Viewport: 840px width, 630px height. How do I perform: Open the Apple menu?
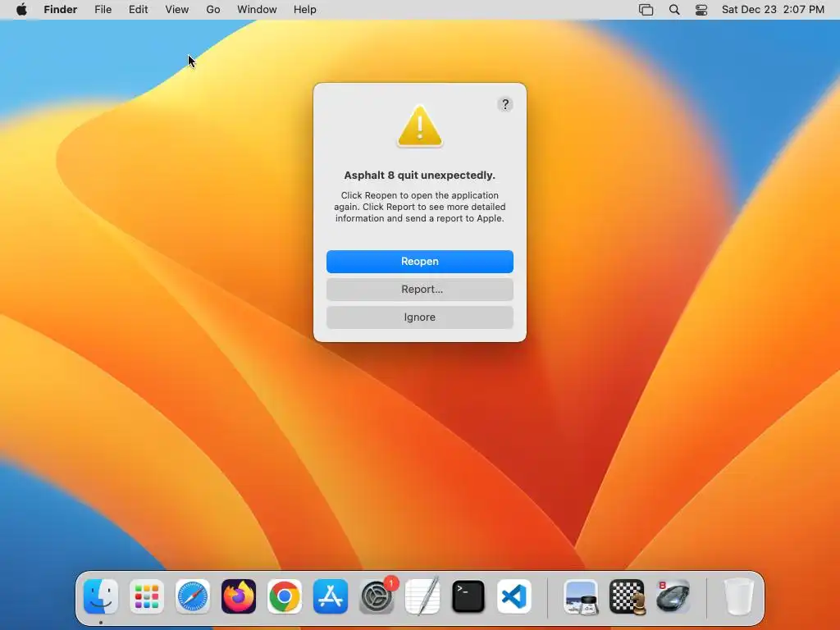[21, 10]
